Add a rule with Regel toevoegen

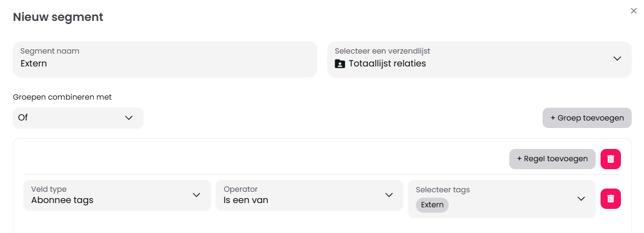pos(552,159)
